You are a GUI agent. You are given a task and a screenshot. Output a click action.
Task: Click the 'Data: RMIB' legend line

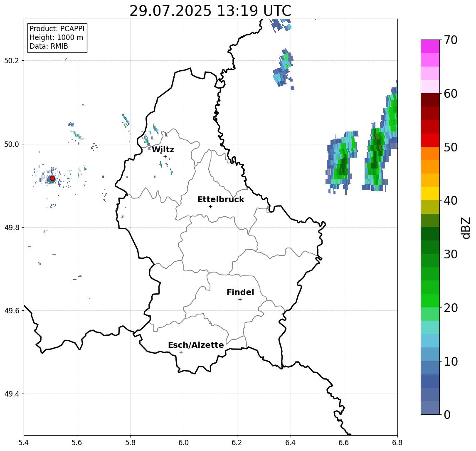click(49, 46)
